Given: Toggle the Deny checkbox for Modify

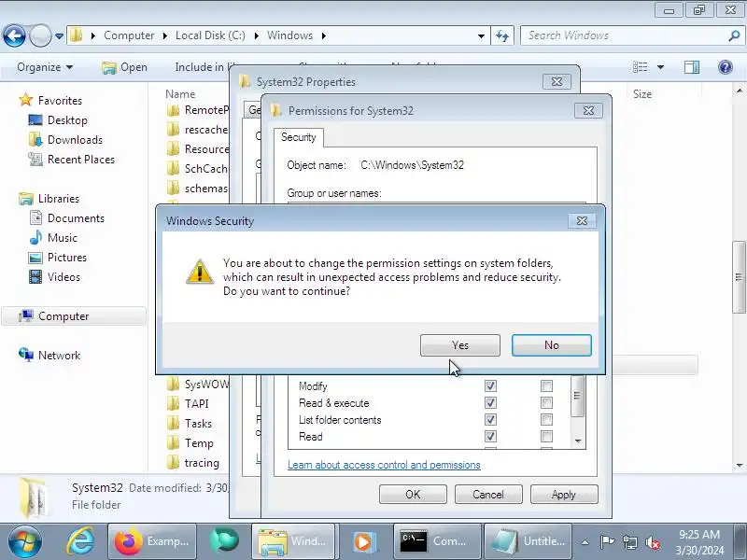Looking at the screenshot, I should pos(546,385).
